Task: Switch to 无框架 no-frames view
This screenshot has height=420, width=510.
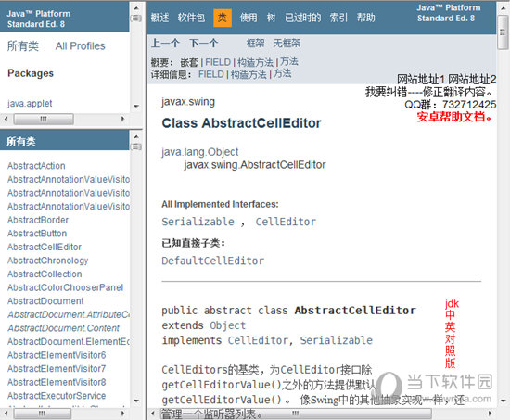Action: [x=287, y=43]
